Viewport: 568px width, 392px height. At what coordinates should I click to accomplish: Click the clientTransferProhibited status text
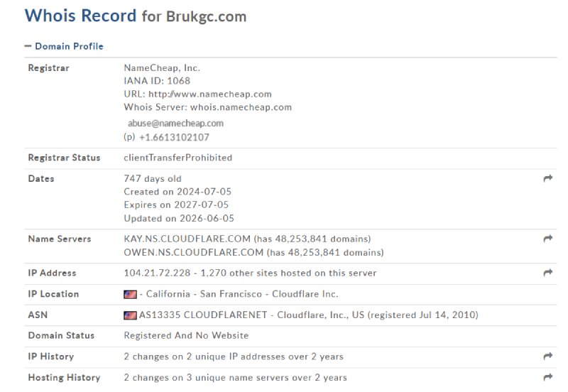(x=178, y=158)
